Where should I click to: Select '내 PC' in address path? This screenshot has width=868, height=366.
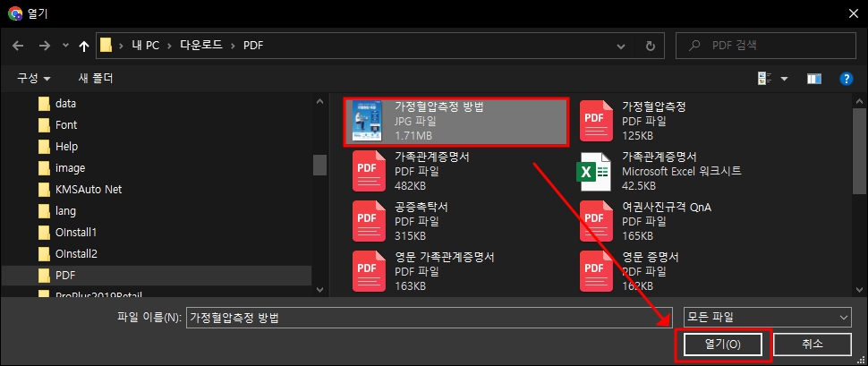coord(146,46)
